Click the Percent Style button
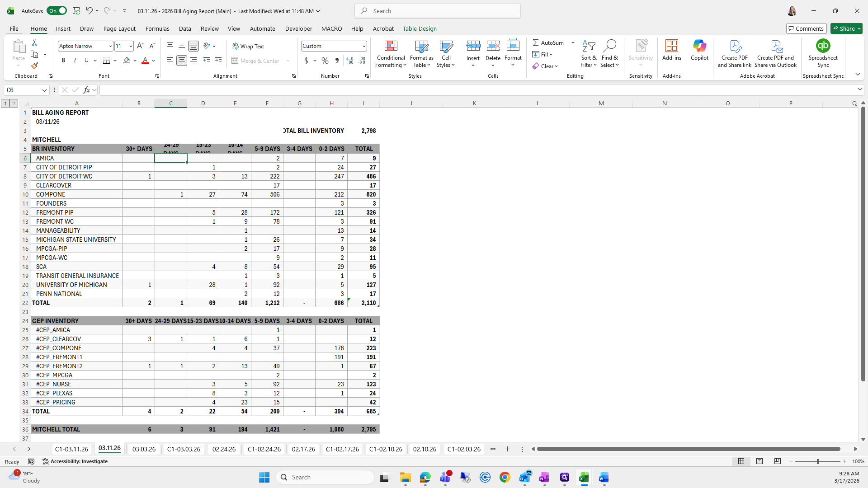The width and height of the screenshot is (868, 488). [325, 61]
